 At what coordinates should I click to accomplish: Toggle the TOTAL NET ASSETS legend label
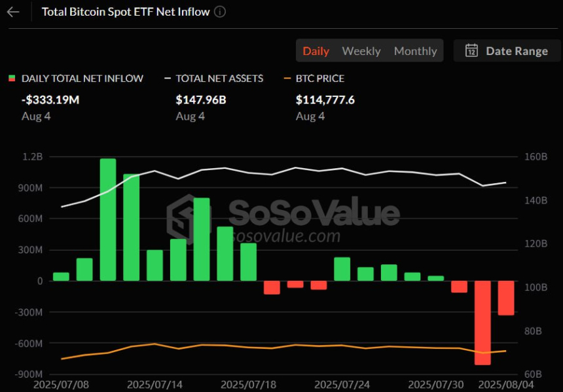click(x=219, y=79)
